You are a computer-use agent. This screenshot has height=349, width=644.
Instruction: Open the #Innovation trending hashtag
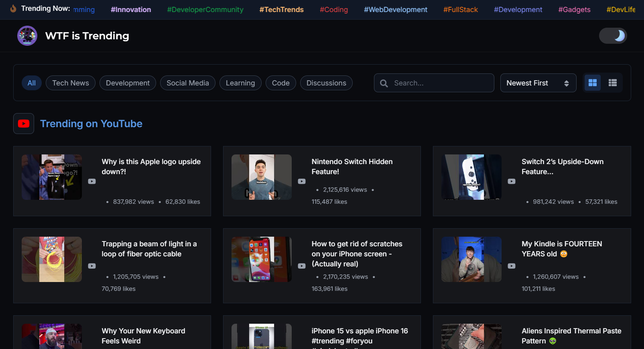[131, 10]
